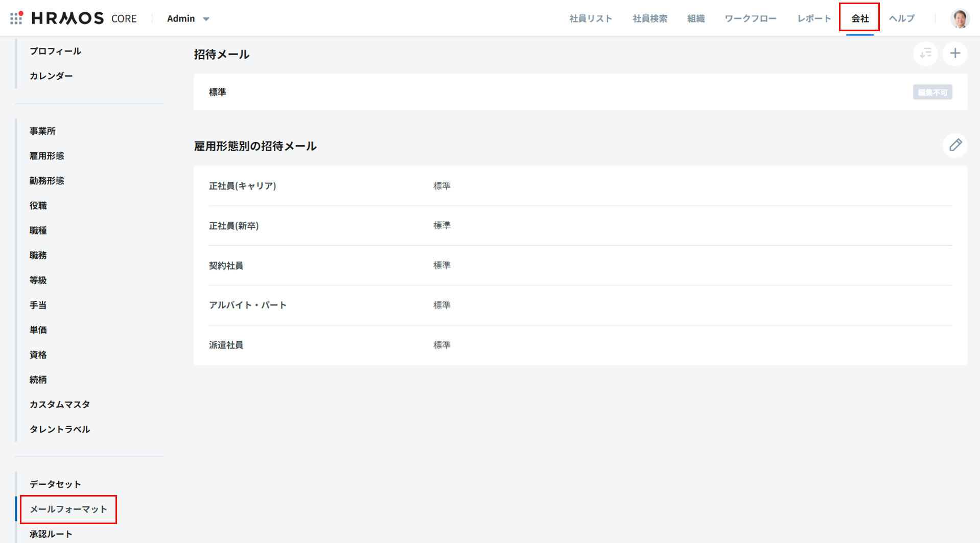Image resolution: width=980 pixels, height=543 pixels.
Task: Switch to the 組織 tab
Action: click(x=695, y=18)
